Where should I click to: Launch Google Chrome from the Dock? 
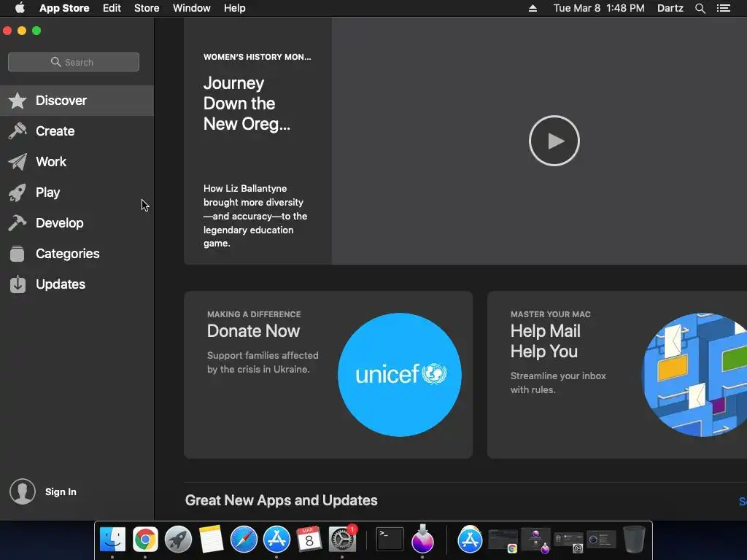click(x=145, y=540)
